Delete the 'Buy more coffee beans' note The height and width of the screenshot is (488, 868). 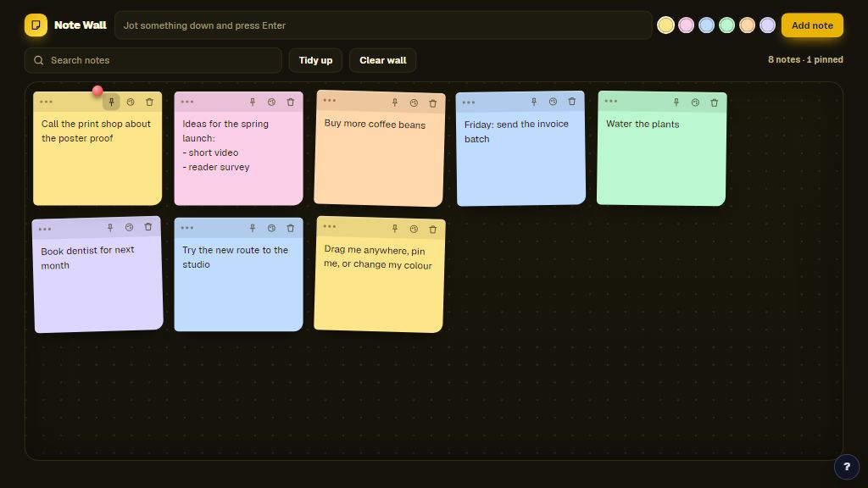pyautogui.click(x=433, y=103)
